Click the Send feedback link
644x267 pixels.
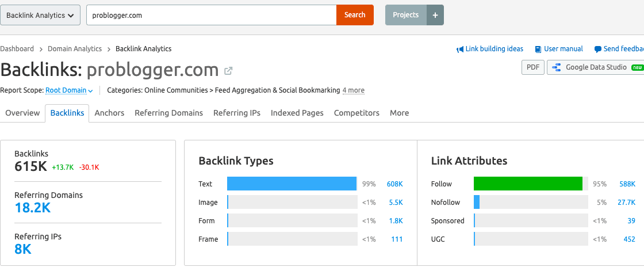pyautogui.click(x=623, y=49)
